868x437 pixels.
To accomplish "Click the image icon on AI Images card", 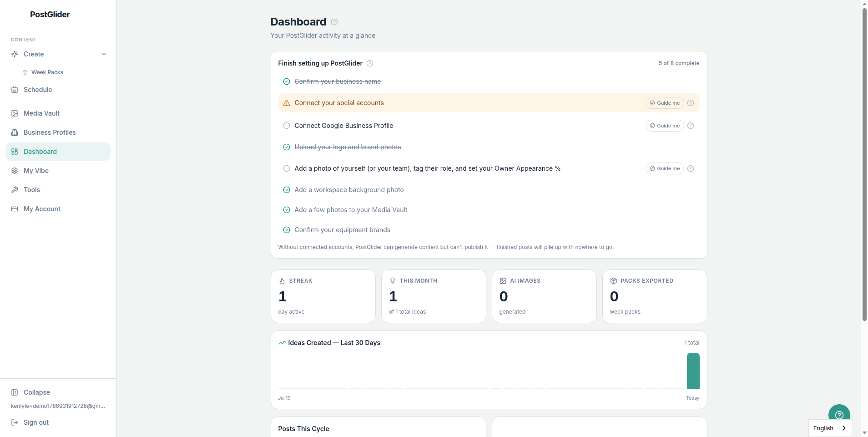I will coord(503,281).
